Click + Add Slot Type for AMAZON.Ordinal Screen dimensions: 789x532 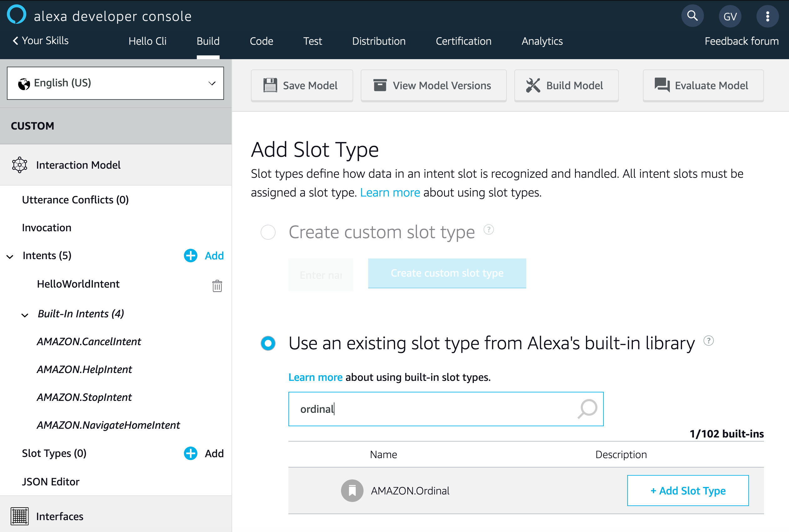(688, 490)
